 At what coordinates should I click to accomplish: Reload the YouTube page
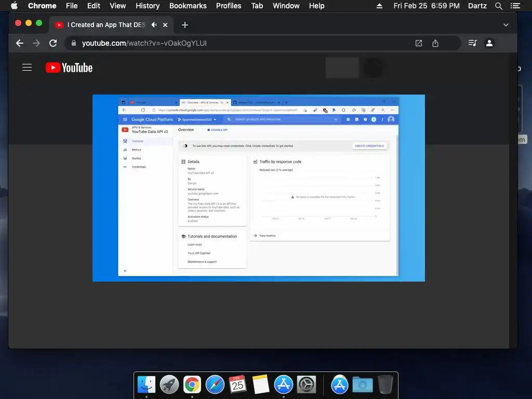(x=53, y=43)
